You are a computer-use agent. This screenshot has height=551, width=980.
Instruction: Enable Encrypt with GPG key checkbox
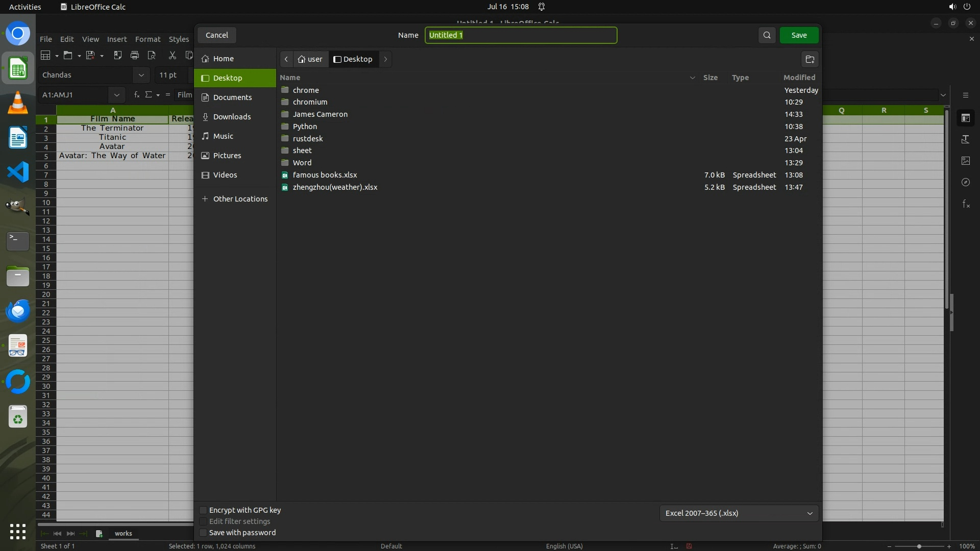[x=203, y=510]
